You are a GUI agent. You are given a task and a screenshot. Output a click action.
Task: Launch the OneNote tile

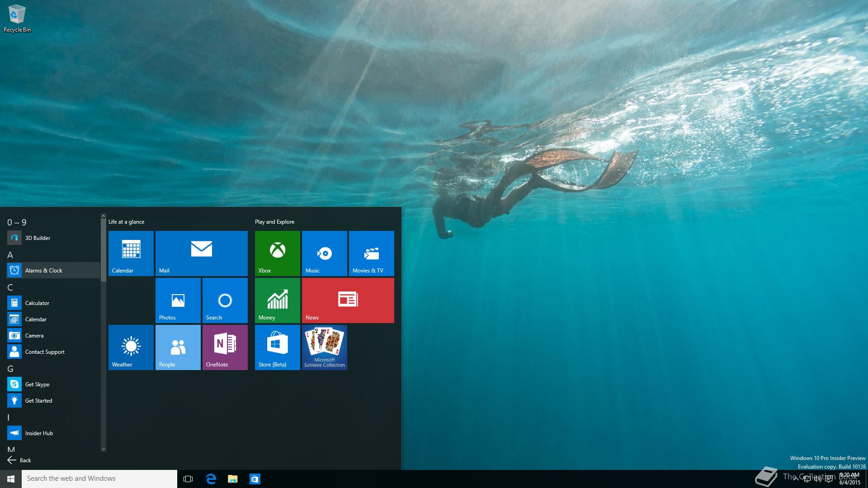tap(225, 347)
